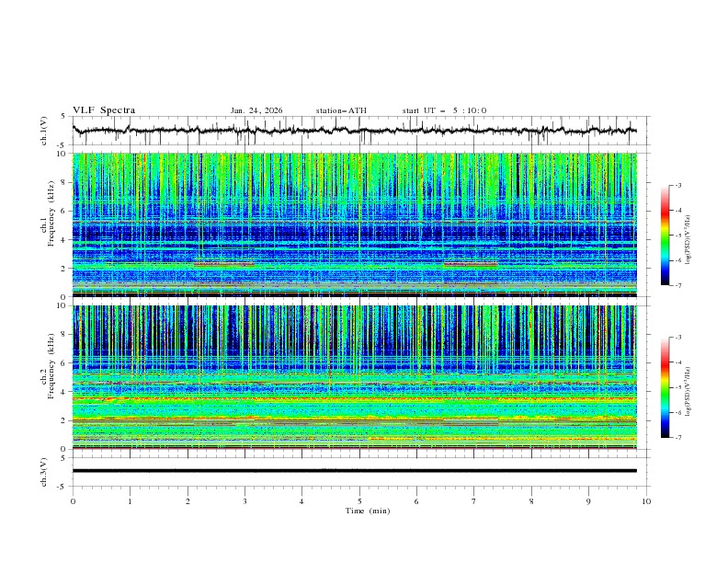Click the 0 minute tick label on time axis
728x563 pixels.
(x=73, y=500)
